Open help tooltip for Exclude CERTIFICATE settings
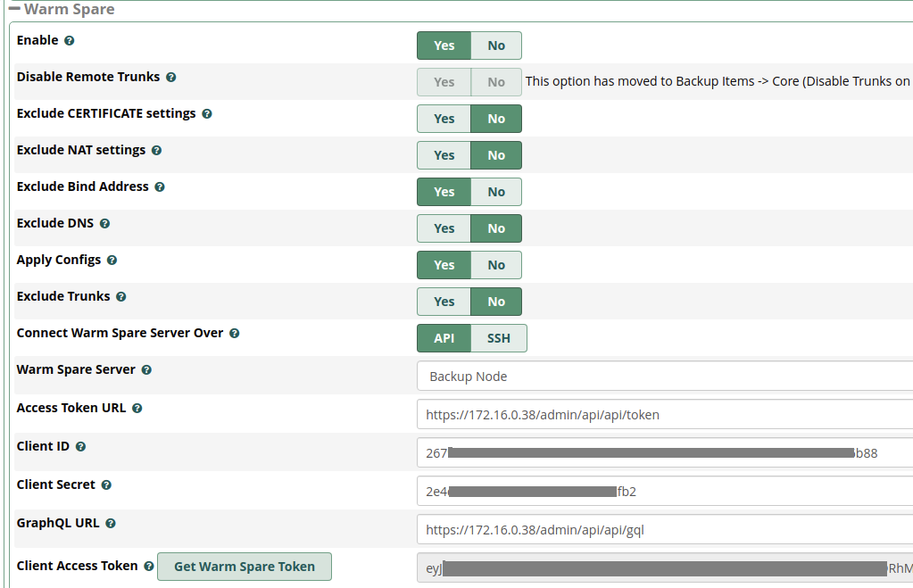 tap(207, 114)
